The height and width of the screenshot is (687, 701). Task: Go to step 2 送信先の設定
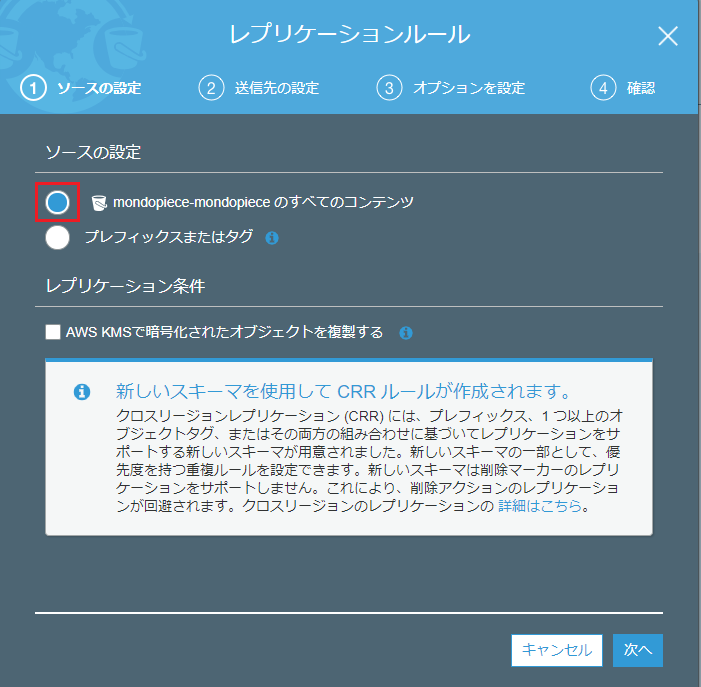pos(259,88)
